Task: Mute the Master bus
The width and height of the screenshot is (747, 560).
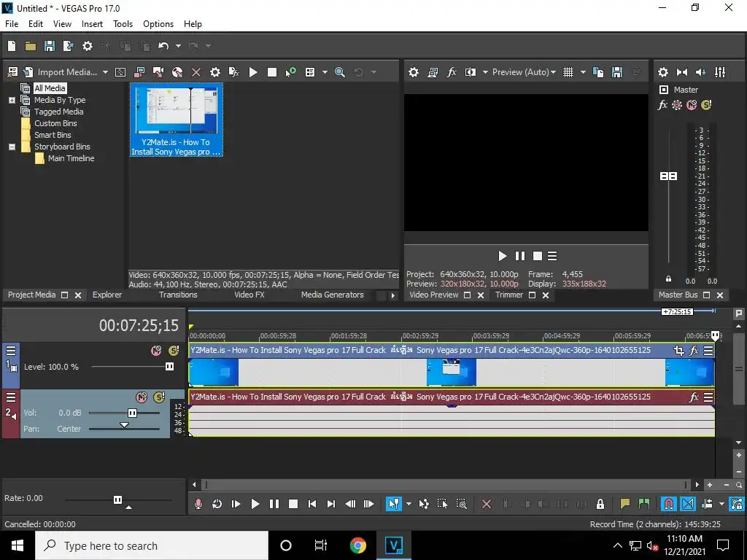Action: 692,105
